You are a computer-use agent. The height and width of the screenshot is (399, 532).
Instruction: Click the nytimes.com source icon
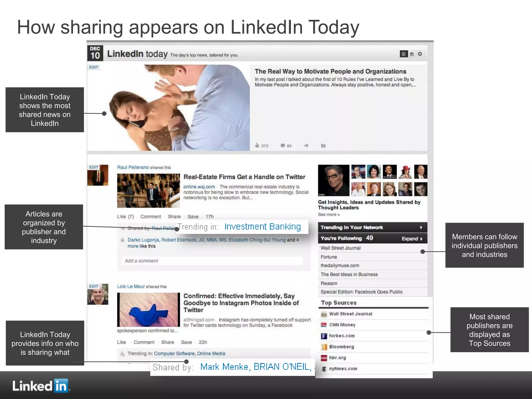point(324,369)
